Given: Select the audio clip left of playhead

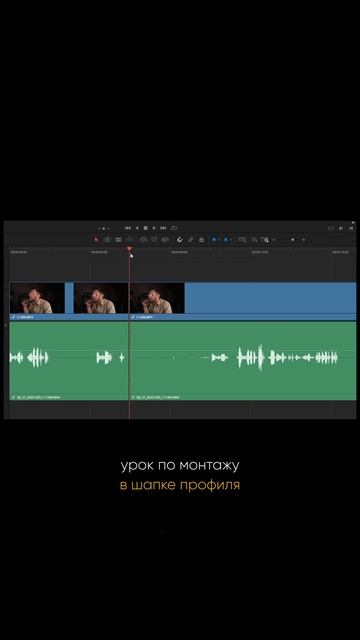Looking at the screenshot, I should [x=69, y=360].
